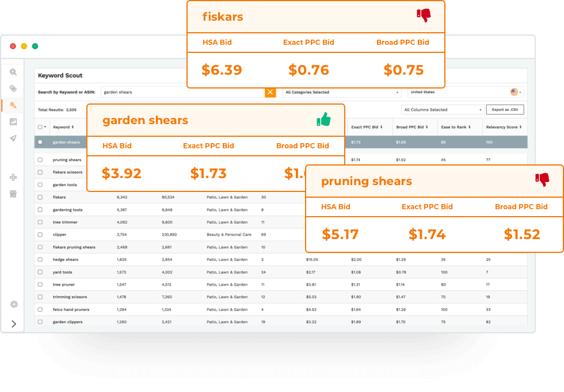Click the Beauty & Personal Care category cell
Image resolution: width=564 pixels, height=392 pixels.
click(229, 235)
